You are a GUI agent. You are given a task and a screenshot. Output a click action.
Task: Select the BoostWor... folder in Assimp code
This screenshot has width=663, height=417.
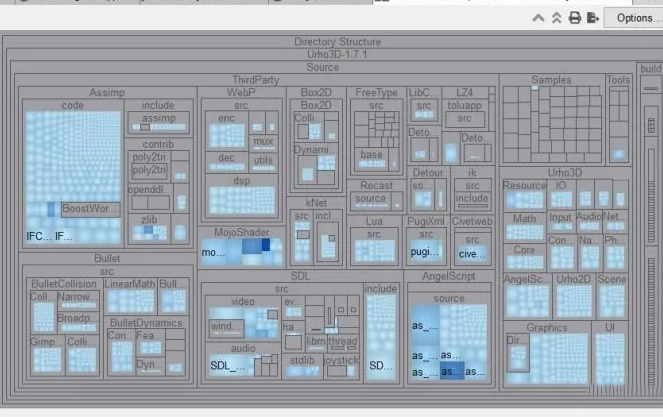pos(90,209)
